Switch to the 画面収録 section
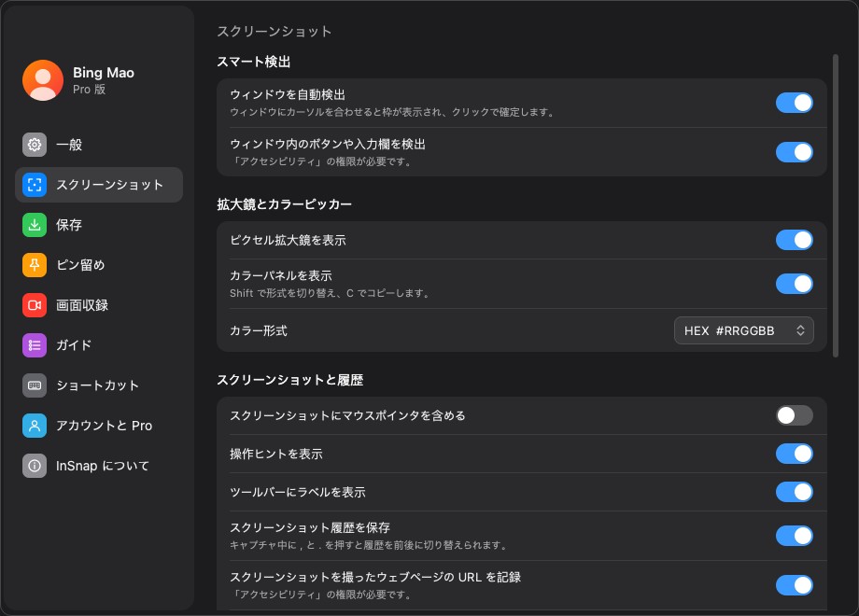Screen dimensions: 859x616 pyautogui.click(x=99, y=305)
